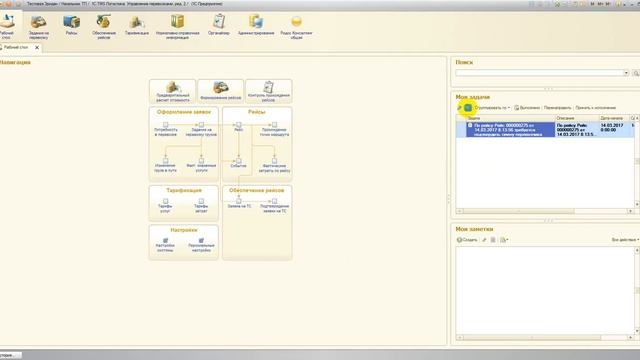The image size is (640, 360).
Task: Open Подтверждение заявки на ТС node
Action: (274, 206)
